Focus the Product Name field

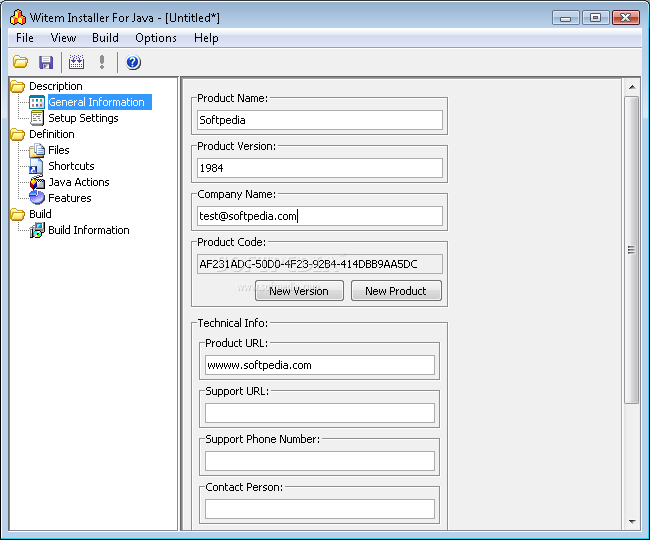(320, 120)
